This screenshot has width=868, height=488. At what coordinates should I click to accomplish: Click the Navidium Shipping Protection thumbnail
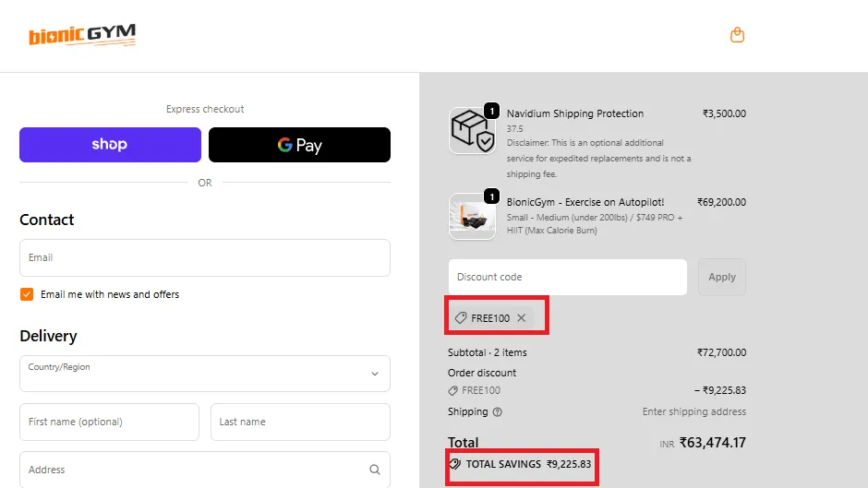[x=472, y=131]
